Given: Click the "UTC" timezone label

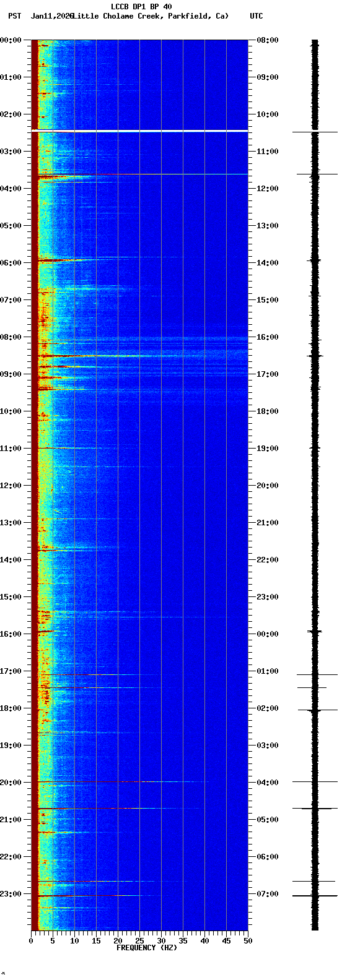Looking at the screenshot, I should coord(256,16).
